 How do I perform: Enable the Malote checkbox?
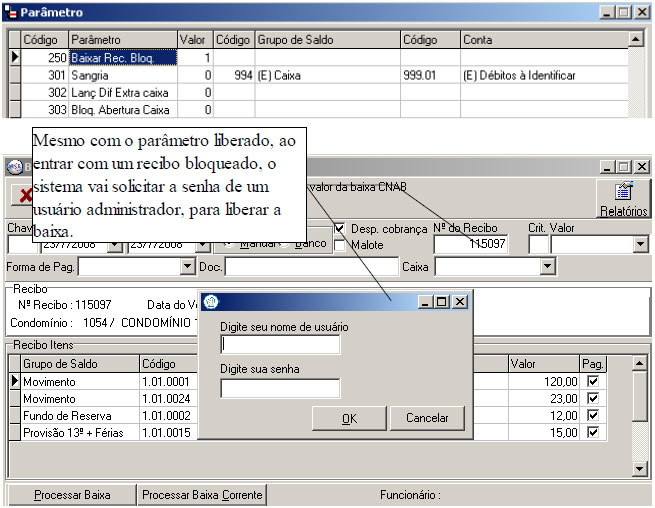(341, 244)
